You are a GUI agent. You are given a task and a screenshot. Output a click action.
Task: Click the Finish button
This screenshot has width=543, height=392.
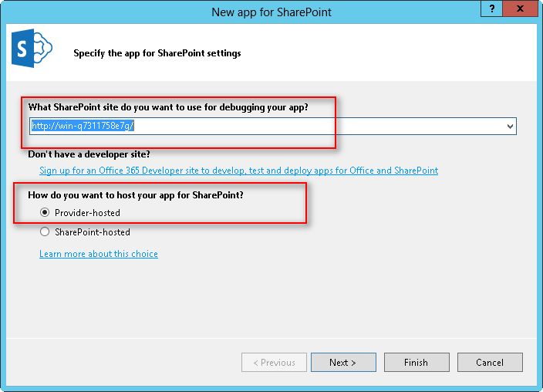pos(416,363)
